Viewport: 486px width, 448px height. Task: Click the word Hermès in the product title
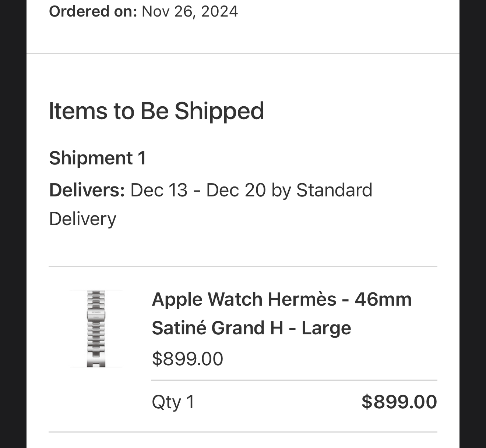[x=302, y=299]
